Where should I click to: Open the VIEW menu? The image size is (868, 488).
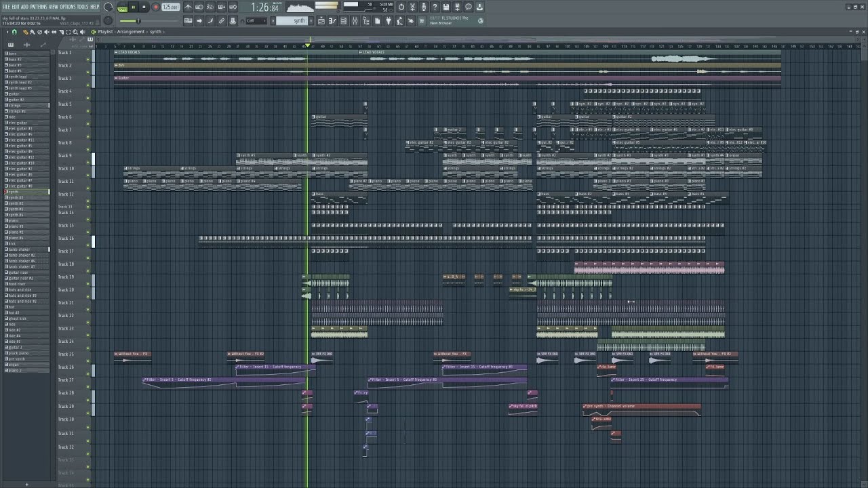[54, 7]
